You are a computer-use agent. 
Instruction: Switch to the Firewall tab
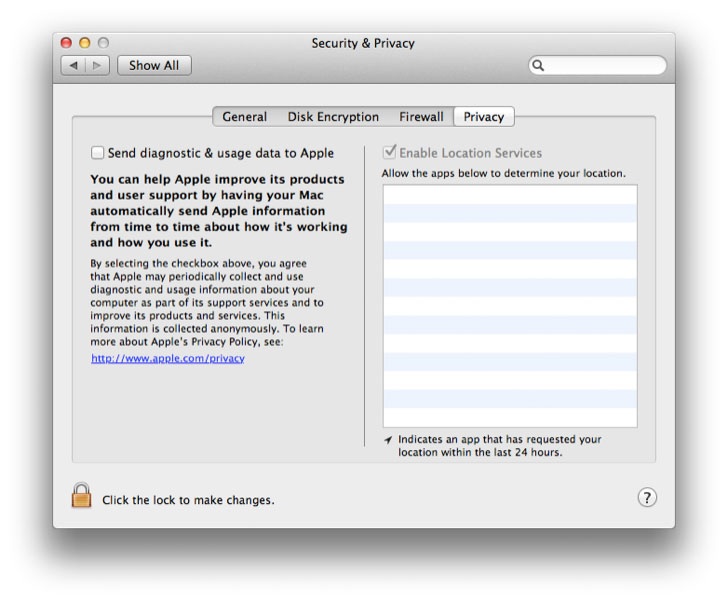tap(421, 117)
